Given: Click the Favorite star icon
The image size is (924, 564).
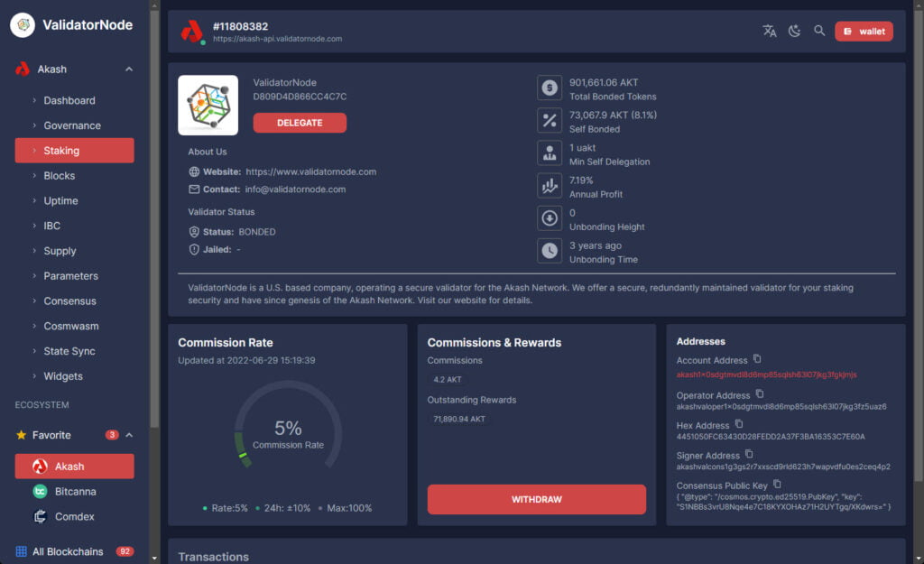Looking at the screenshot, I should 22,435.
